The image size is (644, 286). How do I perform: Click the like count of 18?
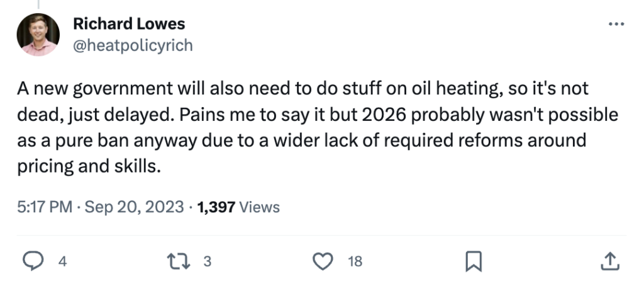click(x=355, y=261)
